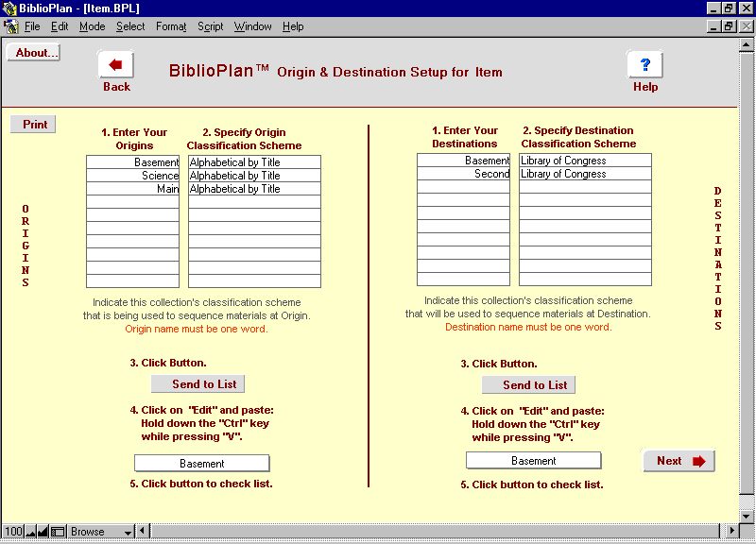Open the document control icon beside File menu
The height and width of the screenshot is (544, 756).
point(11,26)
